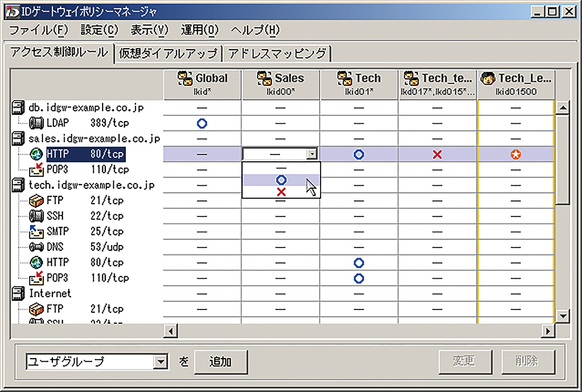Click the Internet server icon
582x392 pixels.
point(19,294)
